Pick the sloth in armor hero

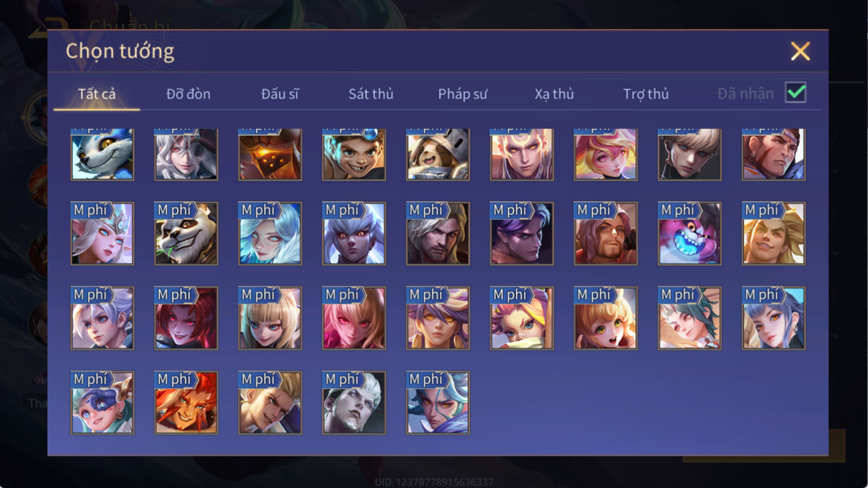pyautogui.click(x=438, y=154)
